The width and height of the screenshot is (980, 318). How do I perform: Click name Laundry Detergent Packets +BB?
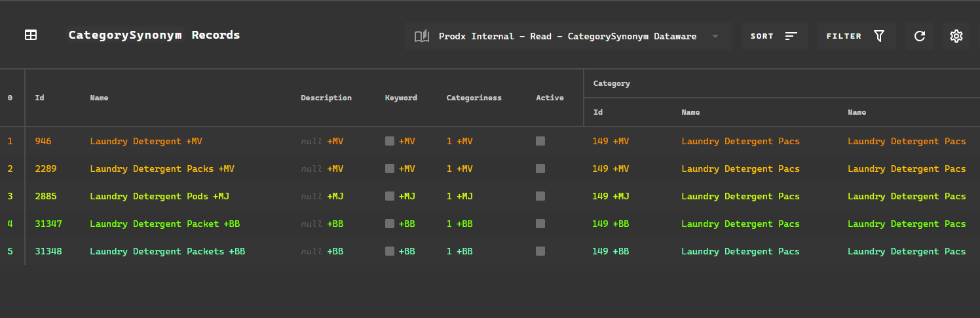[x=168, y=251]
